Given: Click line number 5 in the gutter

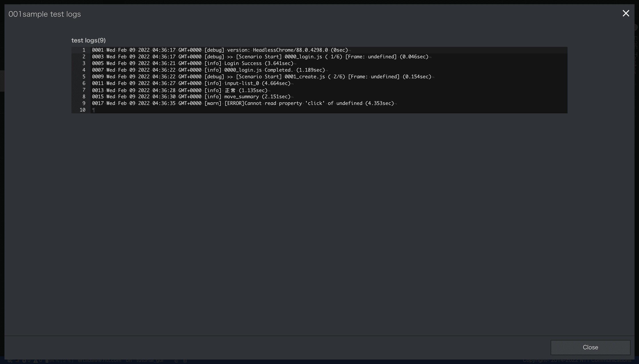Looking at the screenshot, I should pos(84,77).
